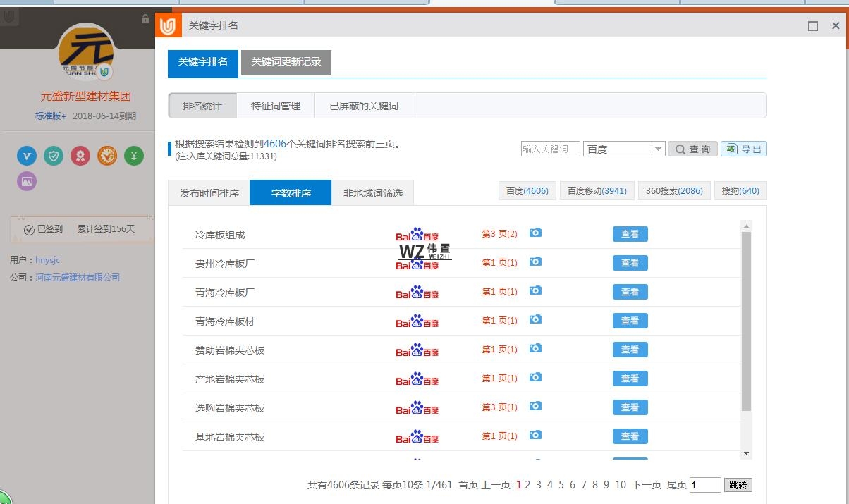The width and height of the screenshot is (849, 504).
Task: Click the 输入关键词 keyword input field
Action: 550,149
